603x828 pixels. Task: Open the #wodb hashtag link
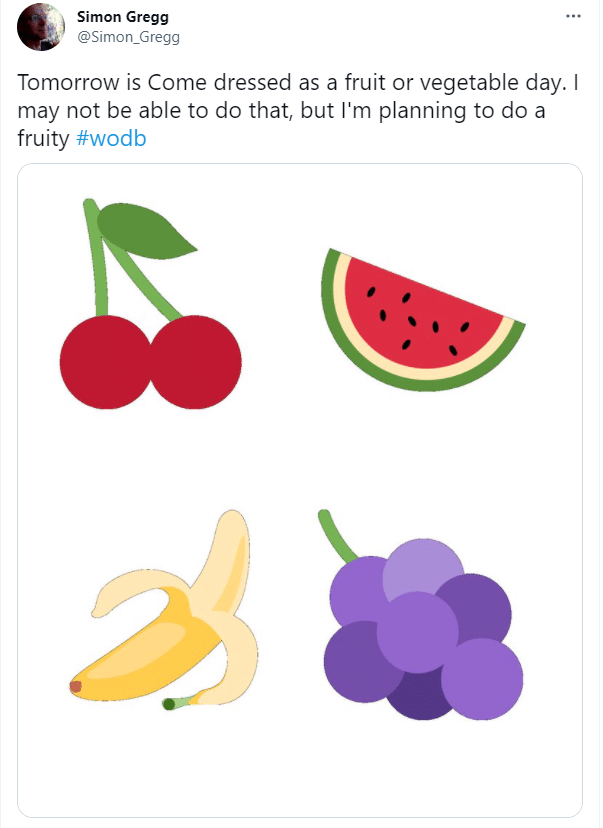tap(111, 138)
